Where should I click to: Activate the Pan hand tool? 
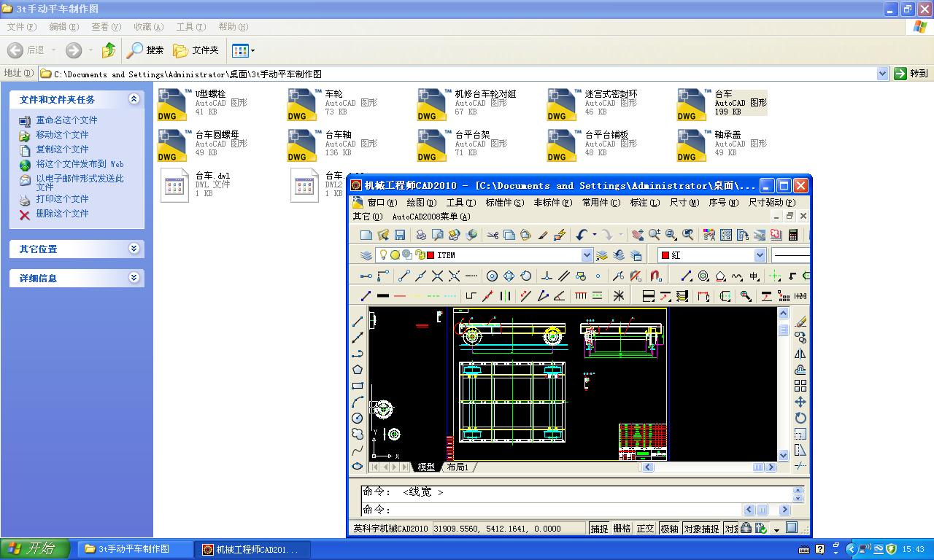point(638,235)
